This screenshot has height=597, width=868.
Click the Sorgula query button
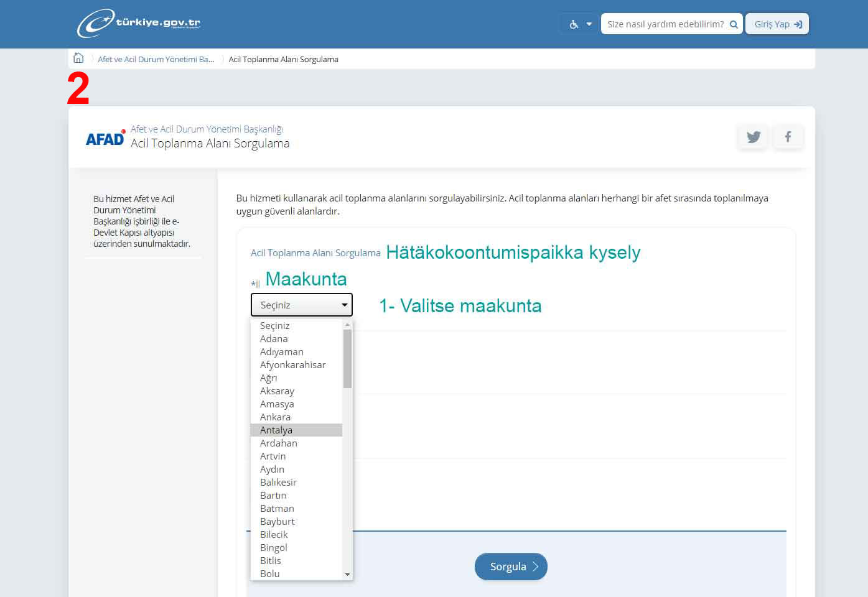point(510,567)
